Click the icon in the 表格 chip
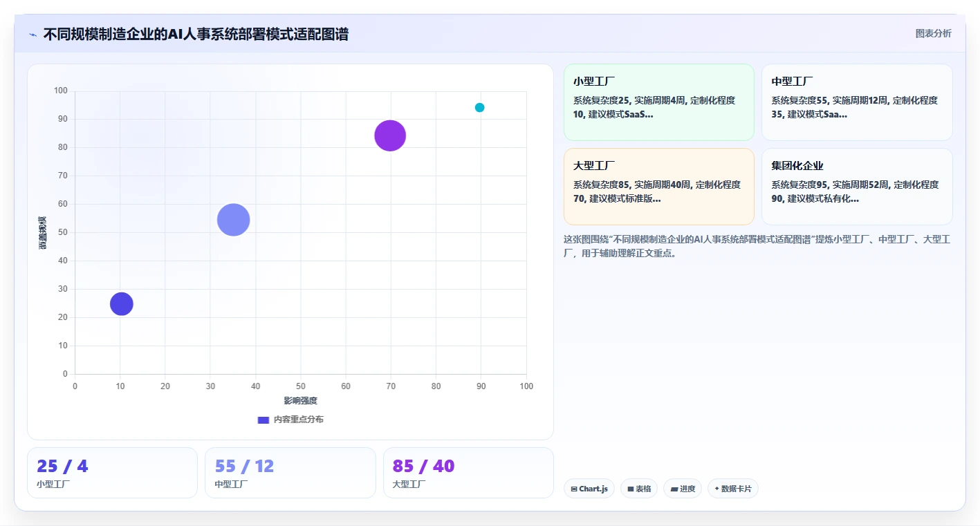This screenshot has height=526, width=980. tap(631, 489)
